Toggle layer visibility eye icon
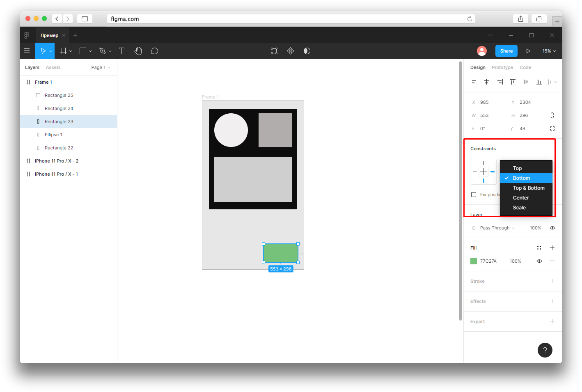 [552, 228]
